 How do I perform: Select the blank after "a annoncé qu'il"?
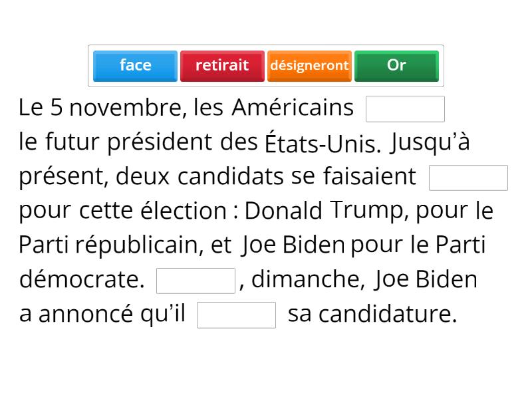236,315
